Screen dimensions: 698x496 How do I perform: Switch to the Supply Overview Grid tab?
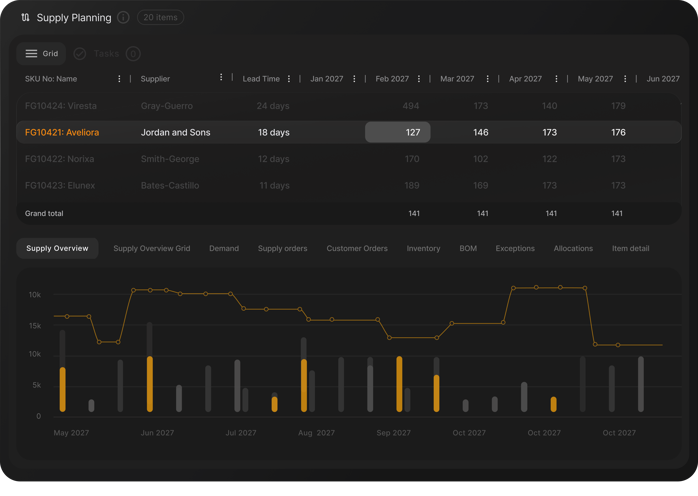[151, 248]
